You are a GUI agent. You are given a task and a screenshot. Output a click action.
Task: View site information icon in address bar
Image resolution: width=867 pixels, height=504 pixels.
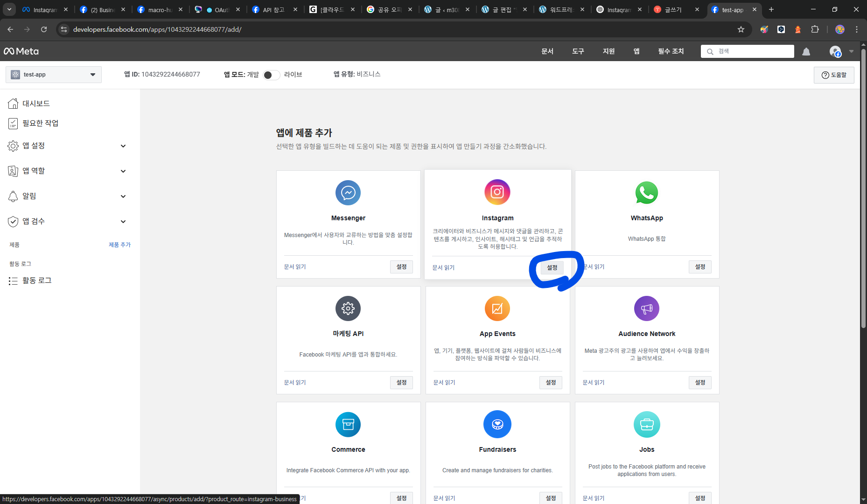64,29
